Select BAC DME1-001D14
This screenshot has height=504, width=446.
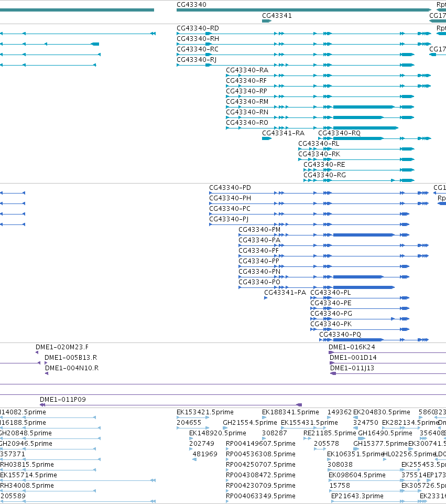[x=353, y=358]
